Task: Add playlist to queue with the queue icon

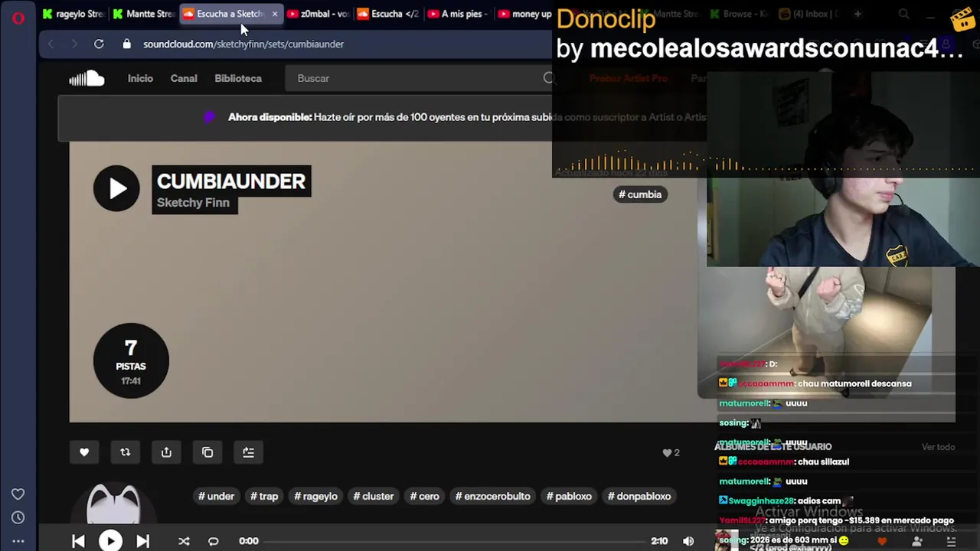Action: point(248,452)
